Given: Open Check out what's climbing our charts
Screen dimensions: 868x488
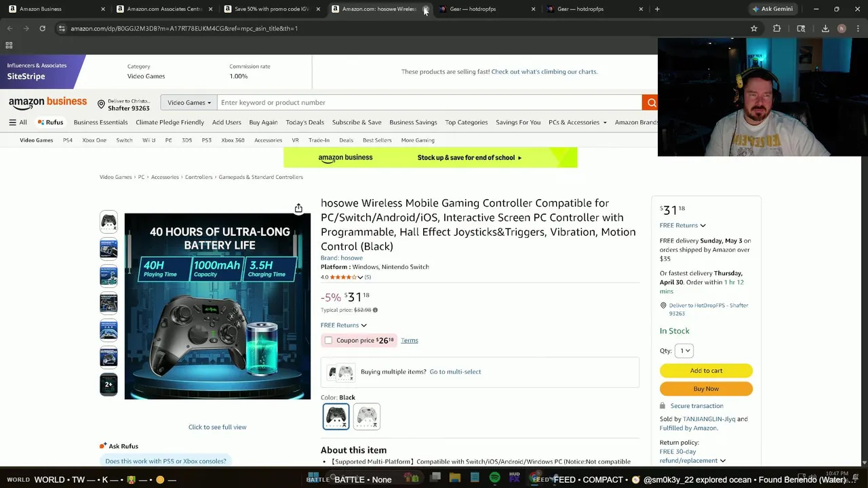Looking at the screenshot, I should [545, 72].
